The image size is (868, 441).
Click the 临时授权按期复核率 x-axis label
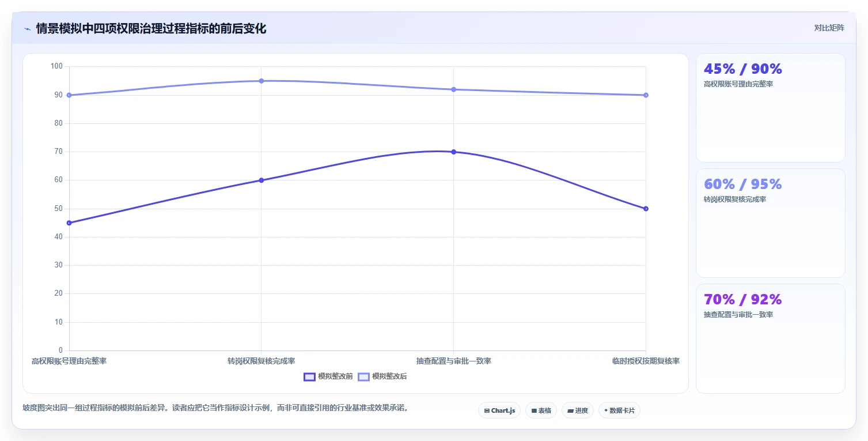(x=646, y=361)
